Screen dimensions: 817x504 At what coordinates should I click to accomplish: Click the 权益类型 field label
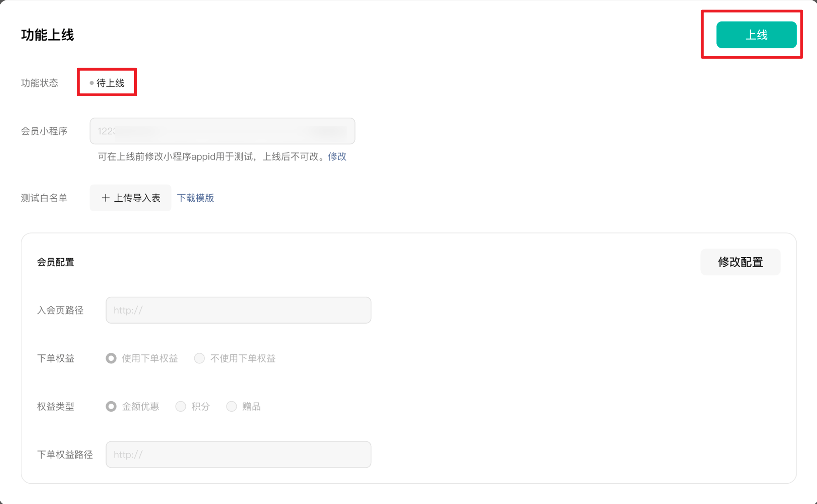[55, 406]
